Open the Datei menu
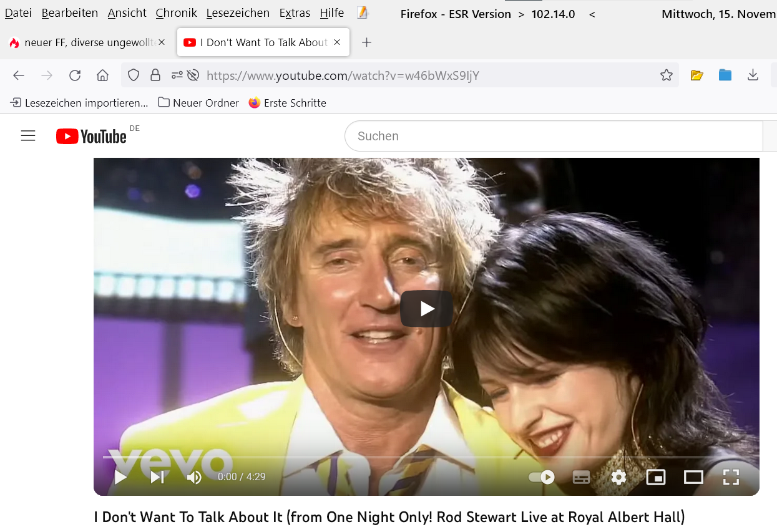777x532 pixels. [18, 13]
